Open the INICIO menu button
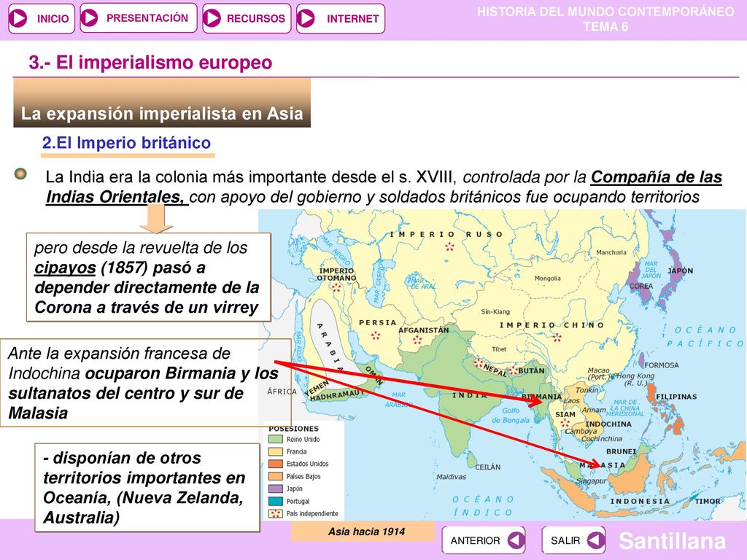The image size is (747, 560). tap(42, 18)
